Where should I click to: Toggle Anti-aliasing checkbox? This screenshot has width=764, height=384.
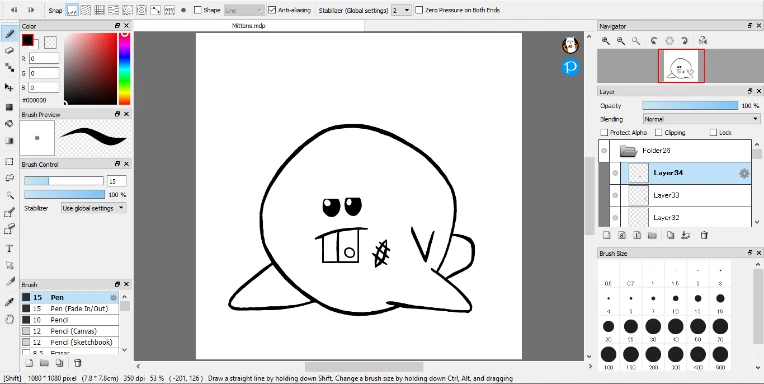pyautogui.click(x=272, y=10)
